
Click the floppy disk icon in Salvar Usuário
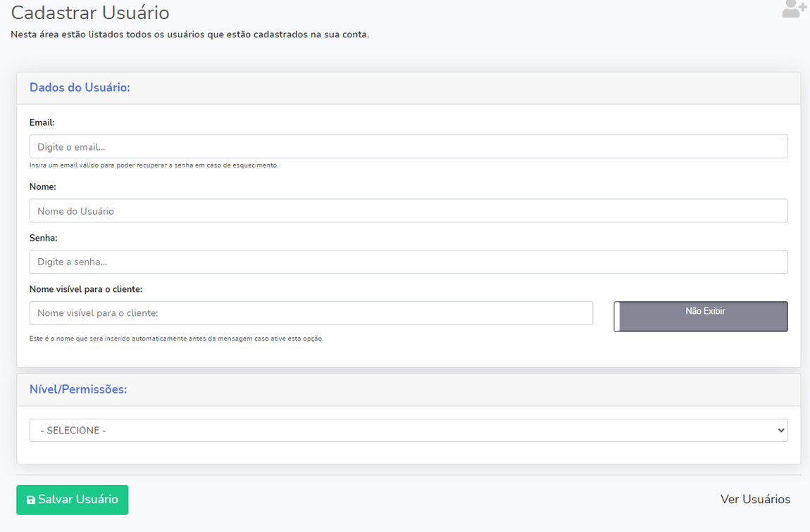(x=30, y=500)
